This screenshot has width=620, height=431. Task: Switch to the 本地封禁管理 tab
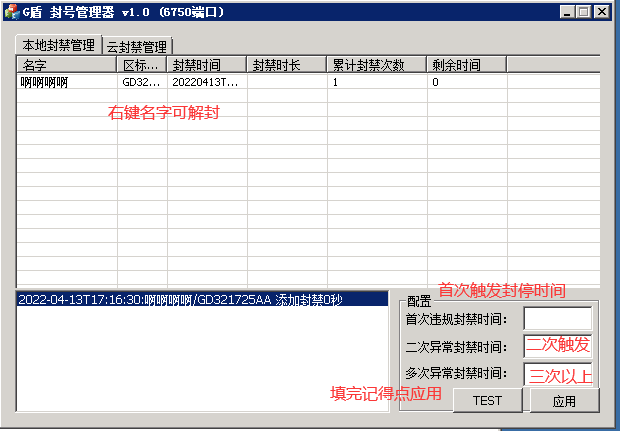click(59, 45)
